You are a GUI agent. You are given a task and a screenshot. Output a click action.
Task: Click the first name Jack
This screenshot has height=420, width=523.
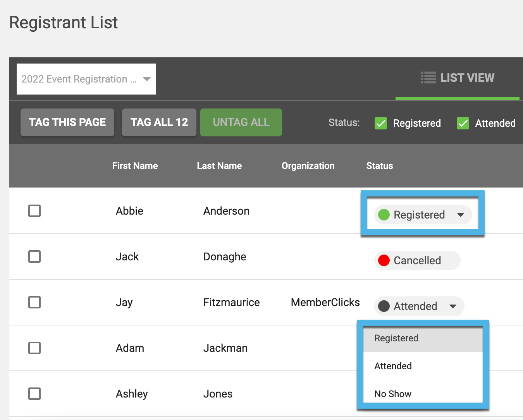[127, 256]
